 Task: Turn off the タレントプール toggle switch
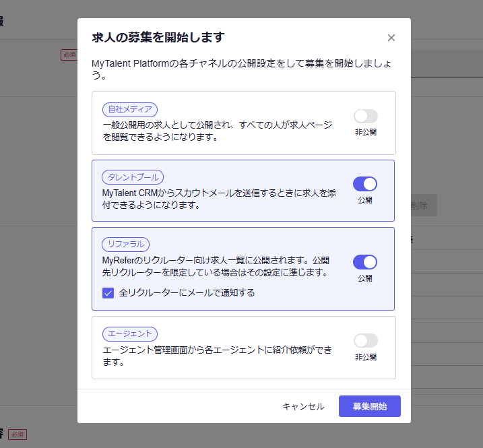(365, 184)
